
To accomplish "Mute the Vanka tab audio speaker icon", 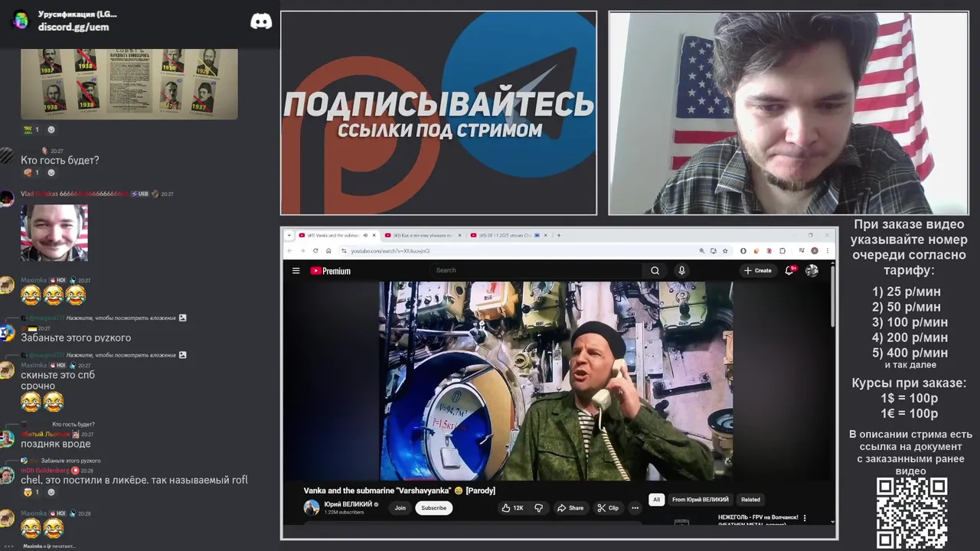I will tap(365, 236).
